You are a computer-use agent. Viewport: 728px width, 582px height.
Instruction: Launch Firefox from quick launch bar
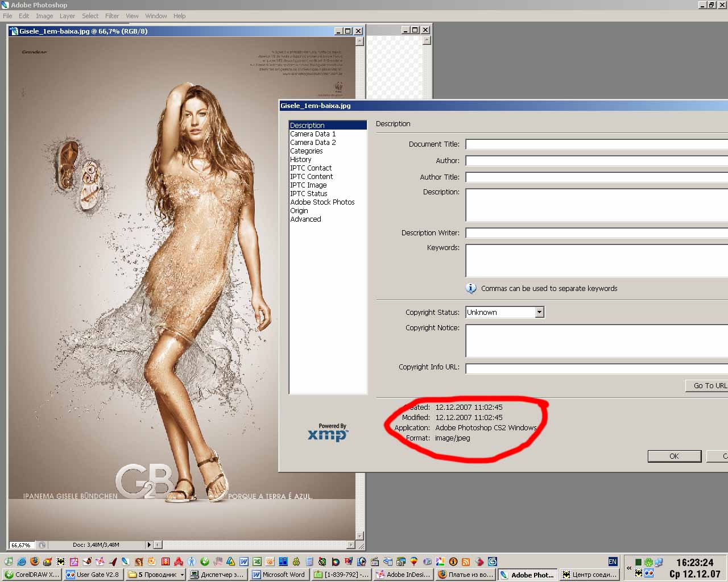35,562
